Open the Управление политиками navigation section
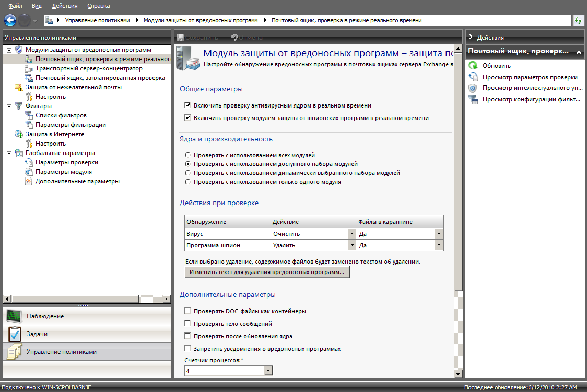Image resolution: width=587 pixels, height=392 pixels. (x=62, y=352)
